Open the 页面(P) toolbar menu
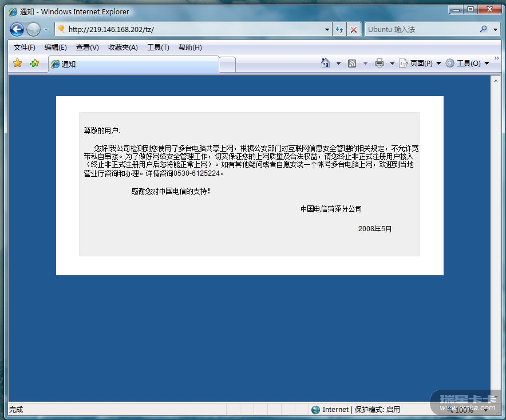Screen dimensions: 506x420 (x=420, y=63)
